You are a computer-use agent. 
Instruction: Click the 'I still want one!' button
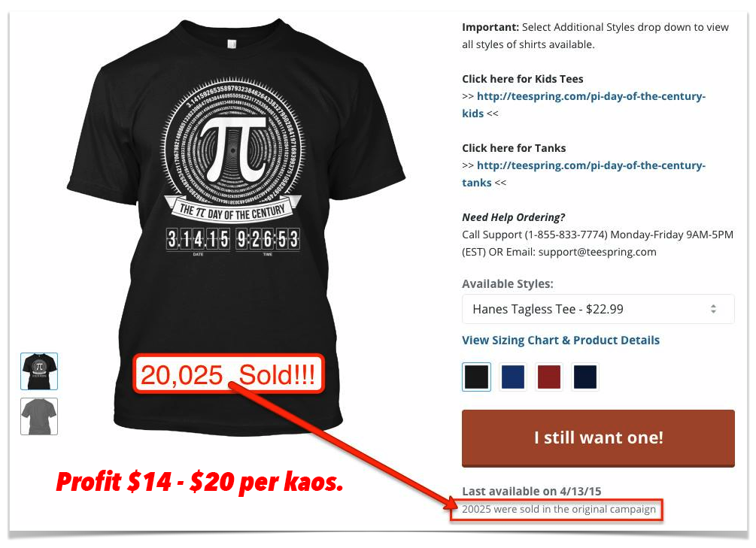[x=598, y=438]
